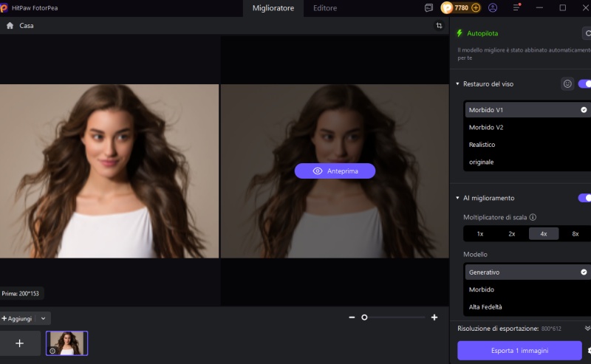The image size is (591, 364).
Task: Click the zoom slider handle
Action: coord(364,317)
